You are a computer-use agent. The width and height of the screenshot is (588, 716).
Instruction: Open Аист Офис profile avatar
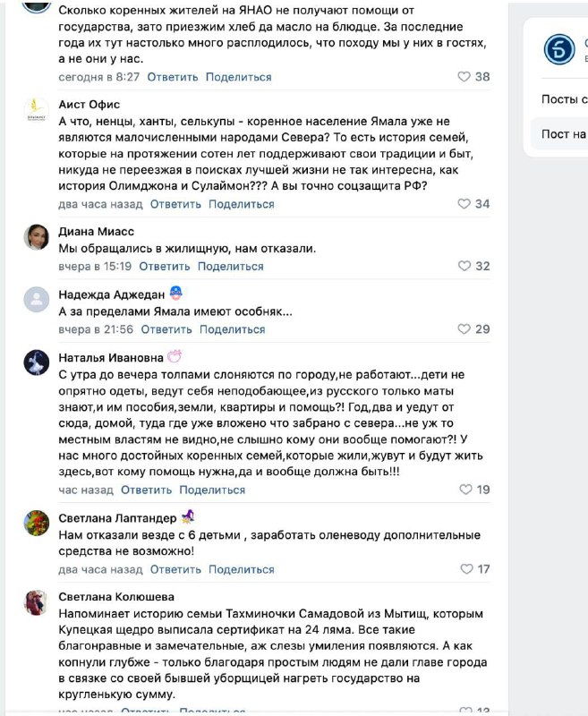point(36,110)
